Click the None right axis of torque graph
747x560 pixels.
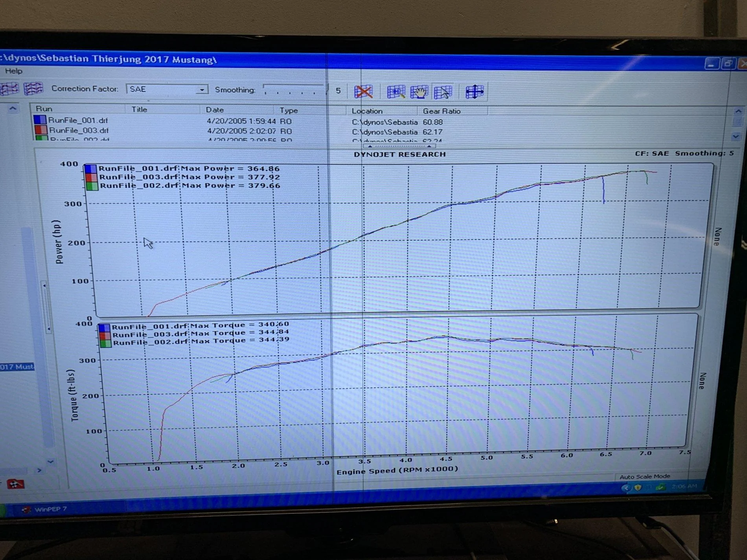pyautogui.click(x=702, y=380)
